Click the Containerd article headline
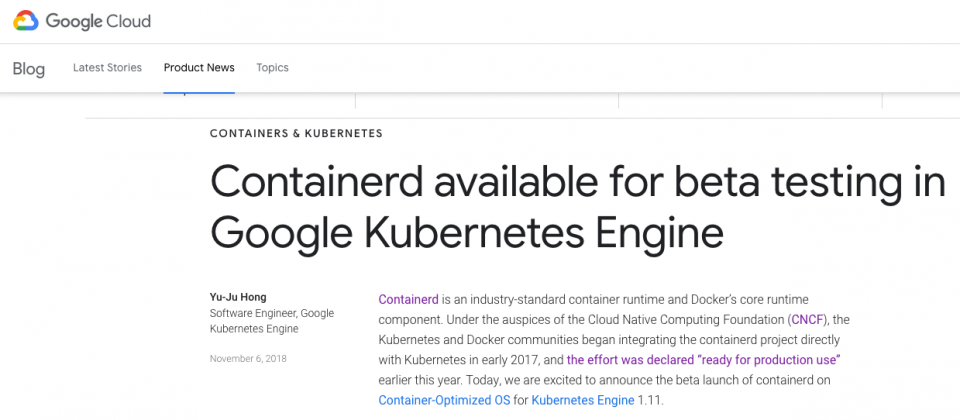This screenshot has width=960, height=420. 578,206
